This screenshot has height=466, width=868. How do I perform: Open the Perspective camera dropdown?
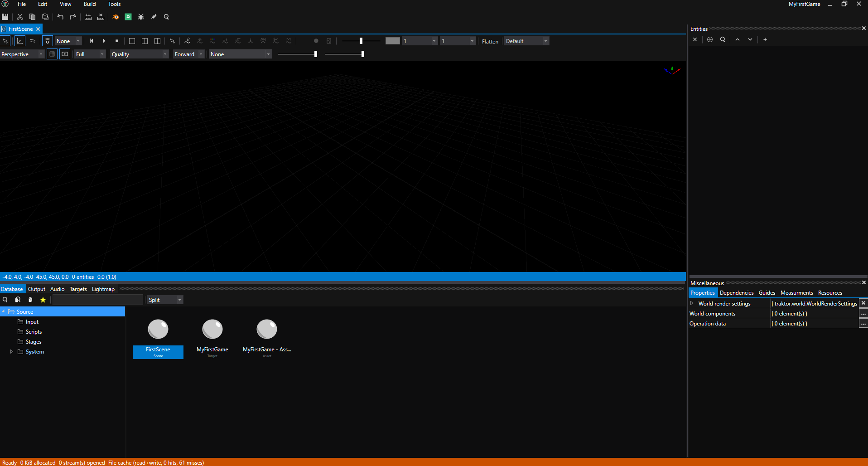pyautogui.click(x=21, y=54)
